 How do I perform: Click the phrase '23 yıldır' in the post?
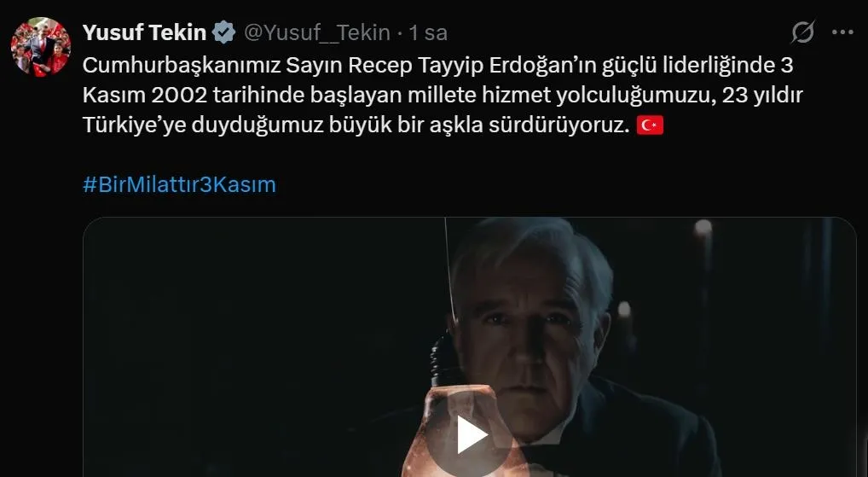[x=762, y=96]
